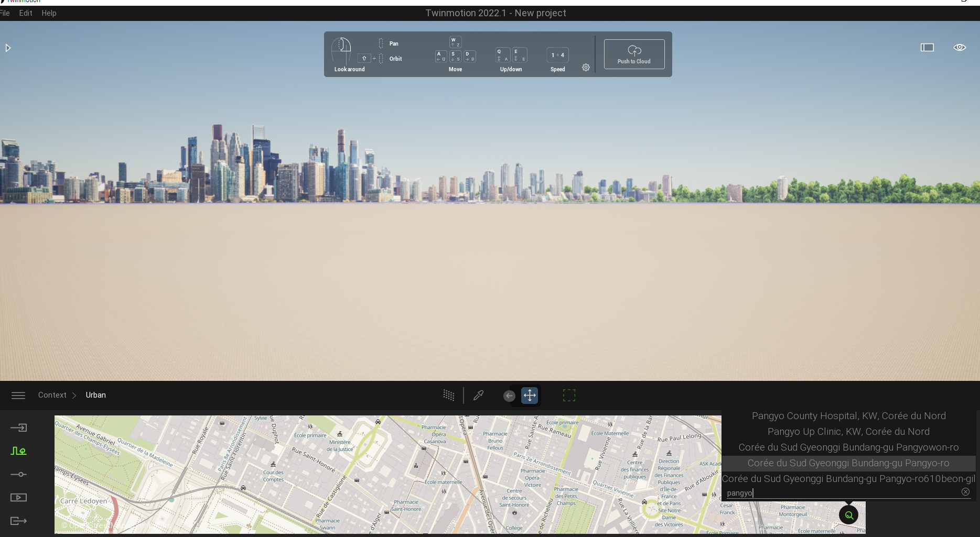Select the move pan tool
980x537 pixels.
[530, 396]
